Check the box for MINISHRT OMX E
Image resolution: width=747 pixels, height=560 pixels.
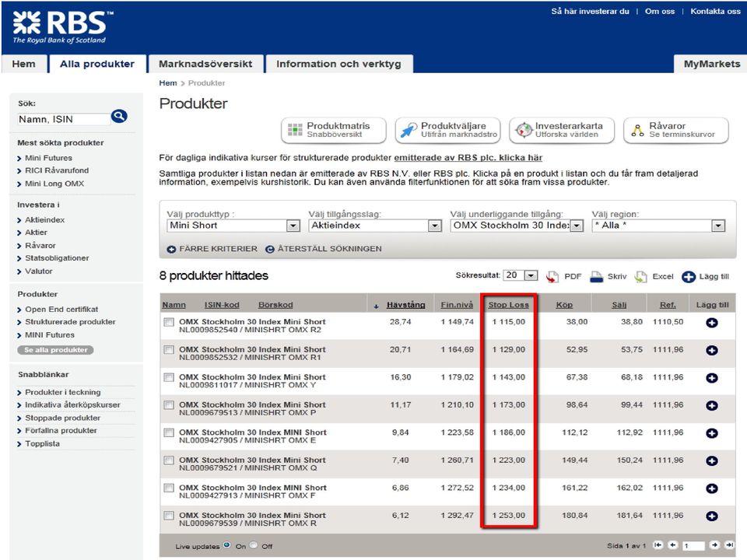169,433
